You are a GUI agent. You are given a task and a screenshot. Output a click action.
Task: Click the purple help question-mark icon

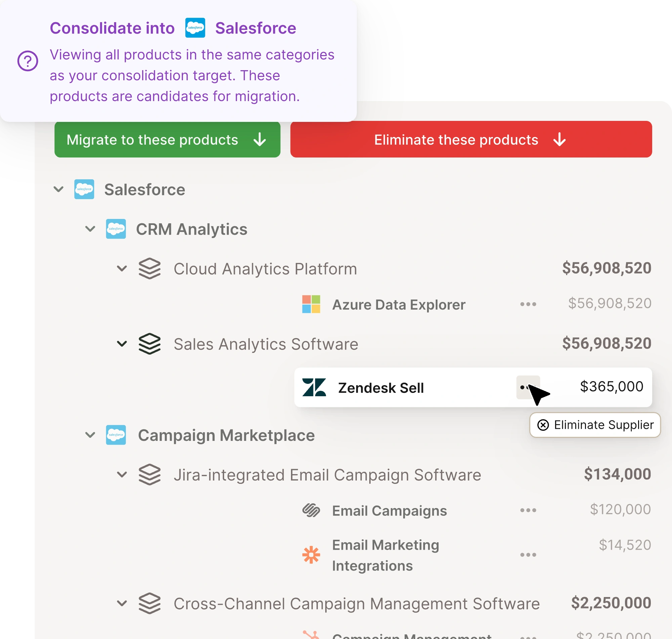(x=28, y=61)
